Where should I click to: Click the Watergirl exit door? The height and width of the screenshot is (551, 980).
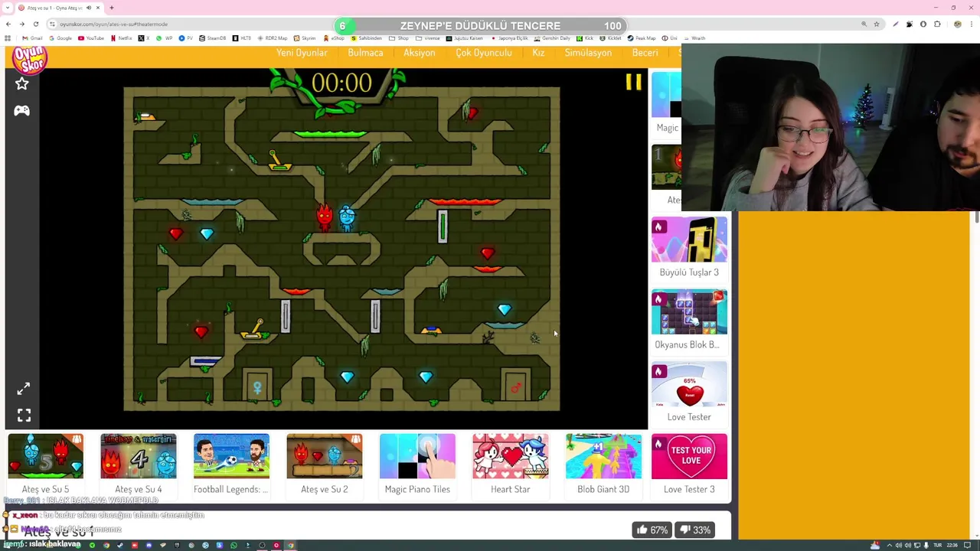[257, 385]
